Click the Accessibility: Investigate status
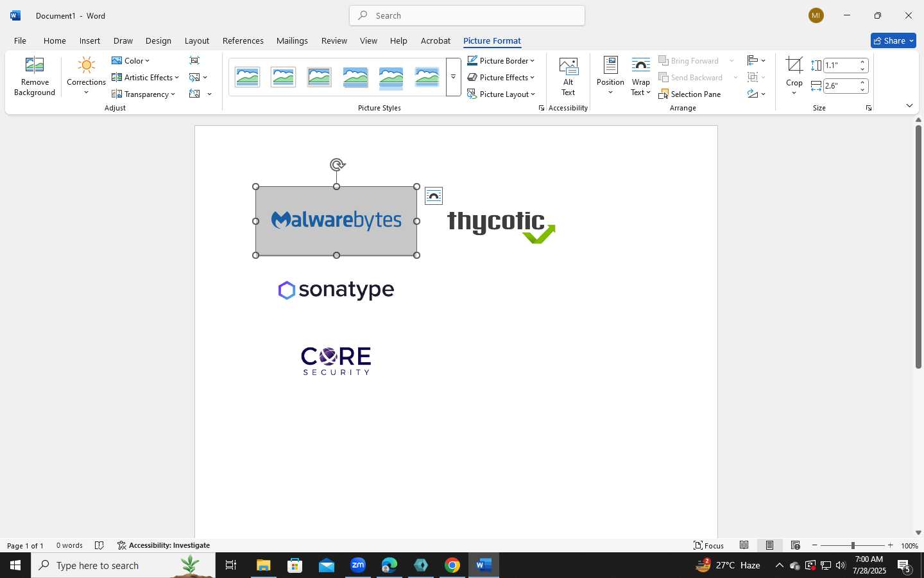924x578 pixels. [164, 545]
